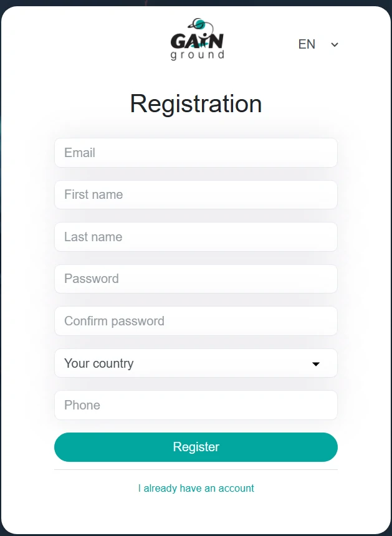This screenshot has width=392, height=536.
Task: Click the GAIN ground logo
Action: [197, 41]
